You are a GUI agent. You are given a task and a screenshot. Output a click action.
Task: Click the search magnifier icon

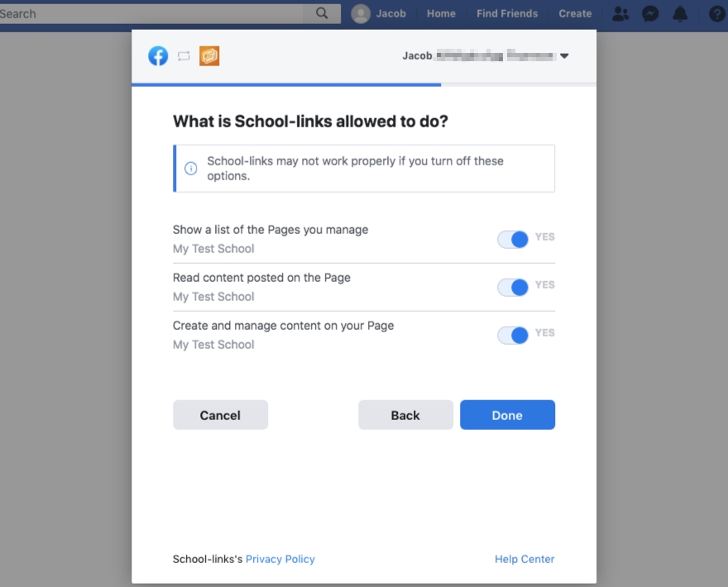[x=322, y=13]
